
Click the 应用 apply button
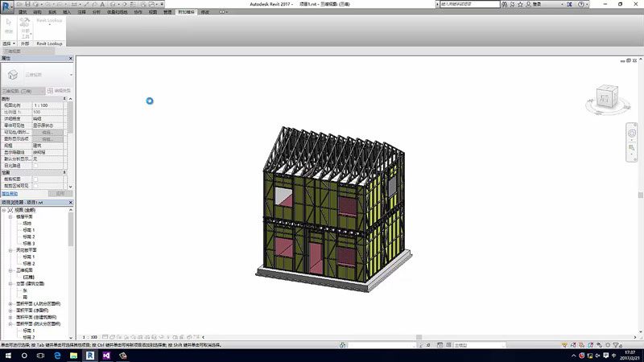(60, 193)
